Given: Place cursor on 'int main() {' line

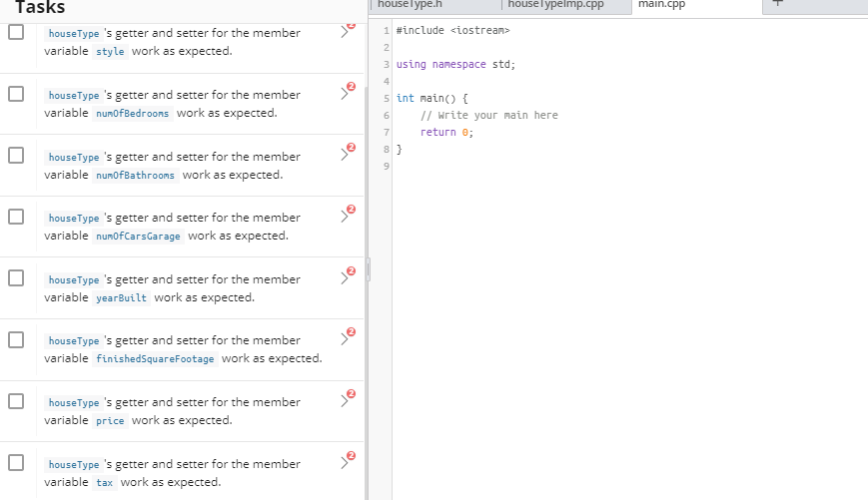Looking at the screenshot, I should 432,99.
